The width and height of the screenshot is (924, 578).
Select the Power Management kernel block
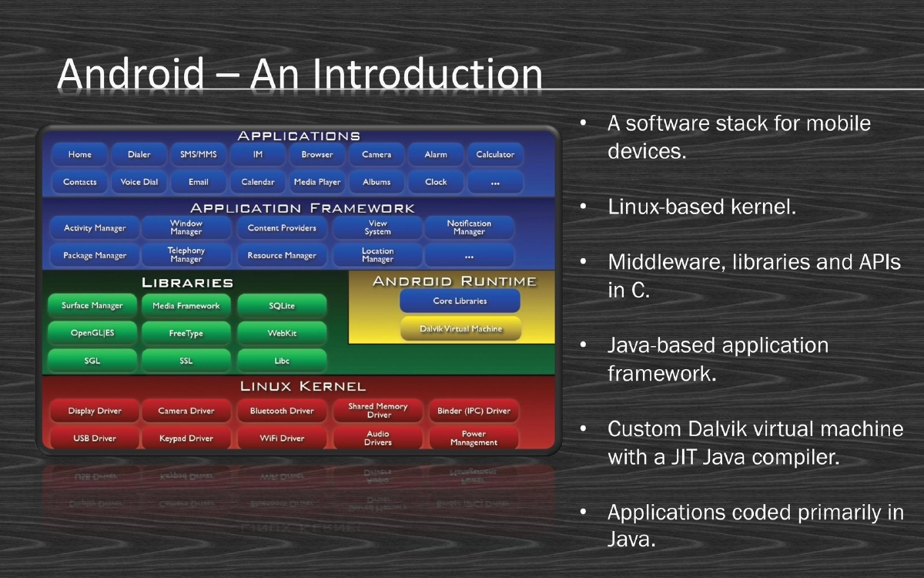(x=472, y=439)
